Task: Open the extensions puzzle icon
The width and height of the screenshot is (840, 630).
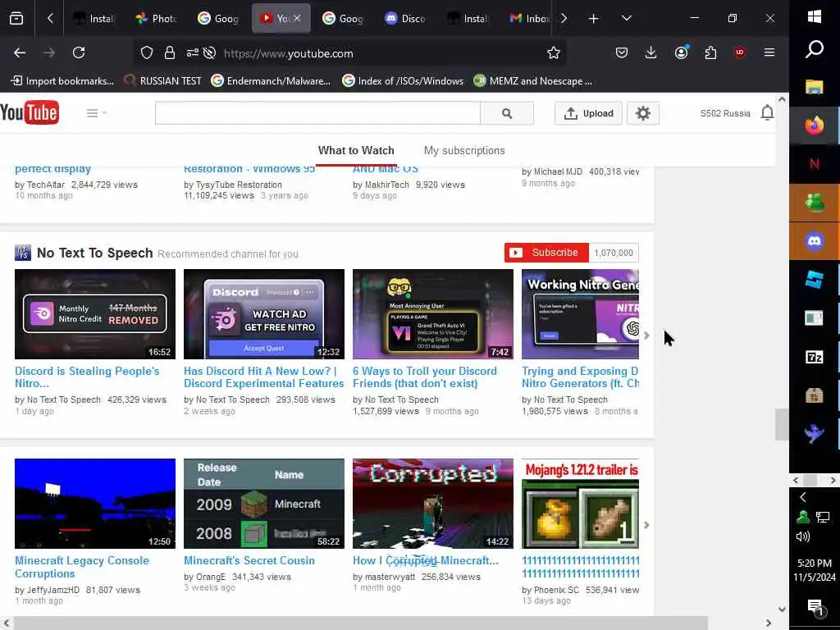Action: coord(710,52)
